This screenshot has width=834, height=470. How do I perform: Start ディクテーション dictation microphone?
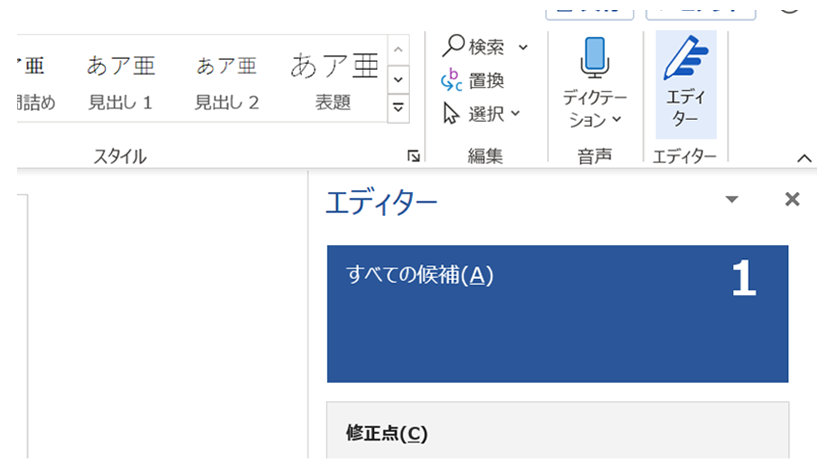[595, 57]
